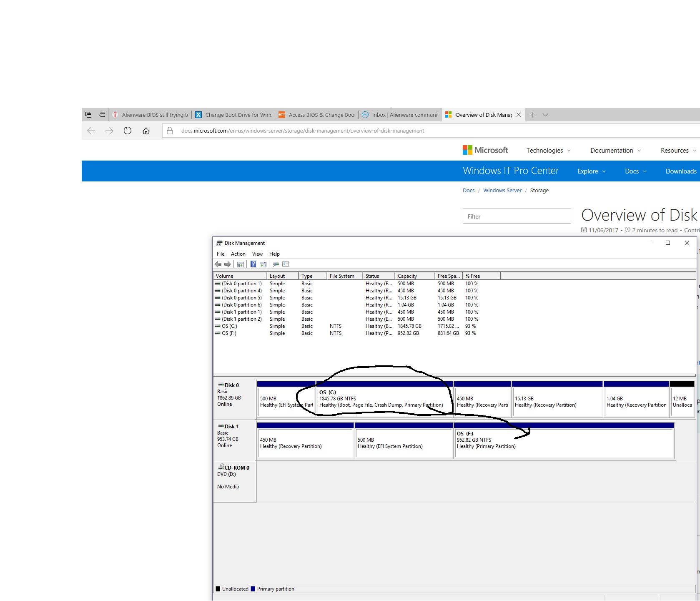The width and height of the screenshot is (700, 601).
Task: Switch to Change Boot Drive for Windows tab
Action: click(233, 115)
